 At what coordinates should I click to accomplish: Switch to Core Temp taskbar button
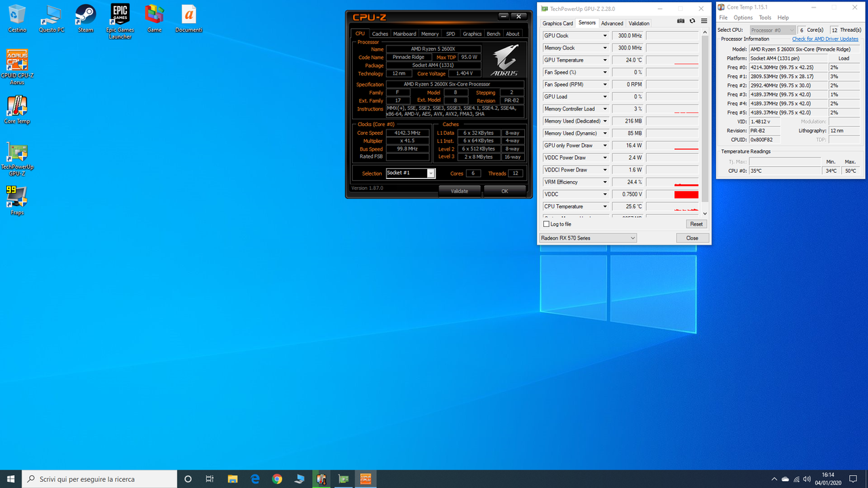click(321, 479)
